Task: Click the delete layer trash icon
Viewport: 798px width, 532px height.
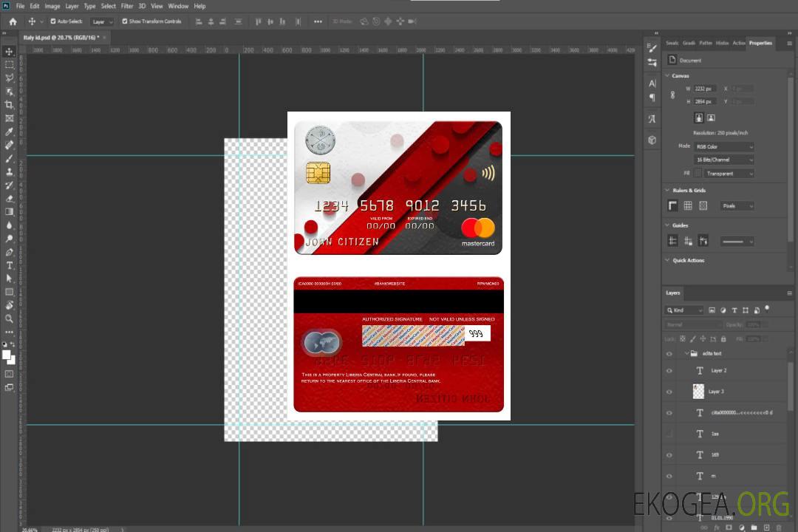Action: click(x=779, y=528)
